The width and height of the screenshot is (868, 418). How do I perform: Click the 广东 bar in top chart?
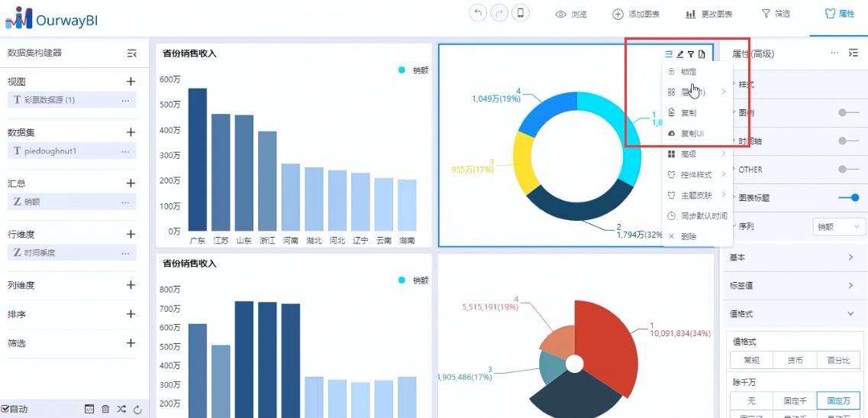click(198, 160)
